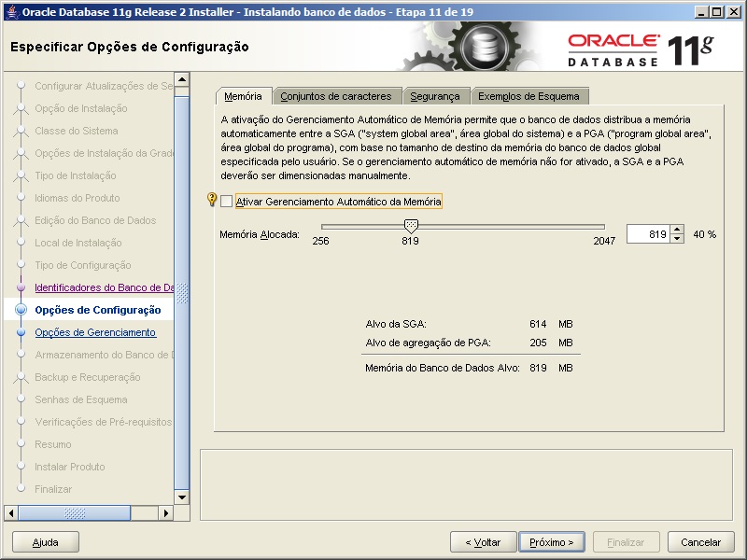Click the '40 %' memory percentage text
The width and height of the screenshot is (747, 560).
click(x=705, y=234)
